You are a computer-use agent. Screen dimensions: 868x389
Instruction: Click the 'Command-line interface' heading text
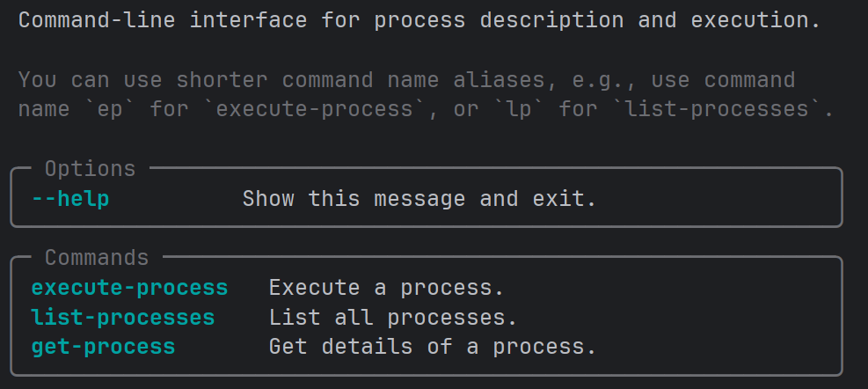163,20
